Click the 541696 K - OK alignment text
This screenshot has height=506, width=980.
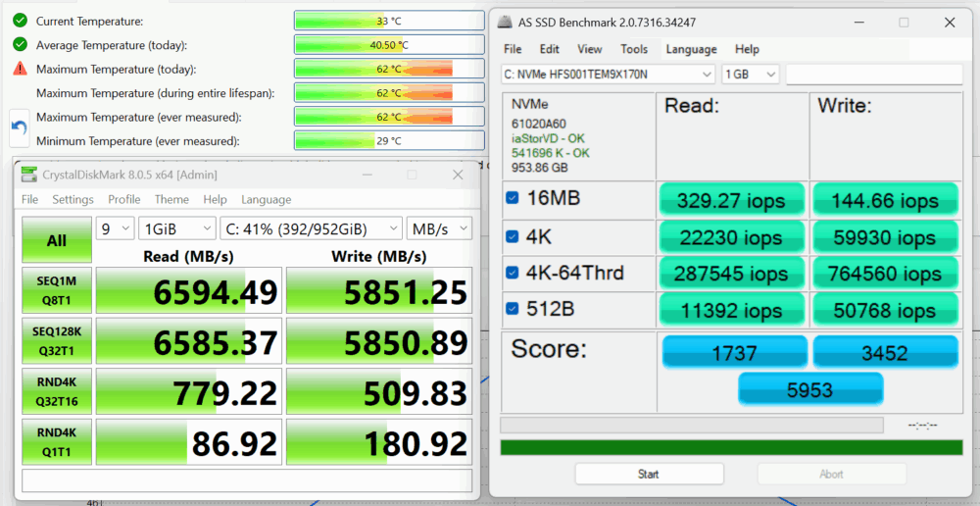coord(550,153)
